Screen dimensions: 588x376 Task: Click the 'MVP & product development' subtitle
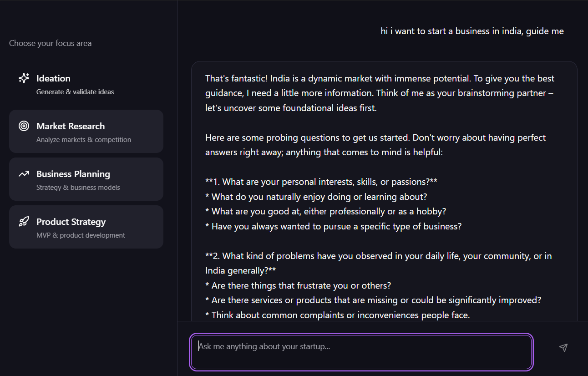81,235
